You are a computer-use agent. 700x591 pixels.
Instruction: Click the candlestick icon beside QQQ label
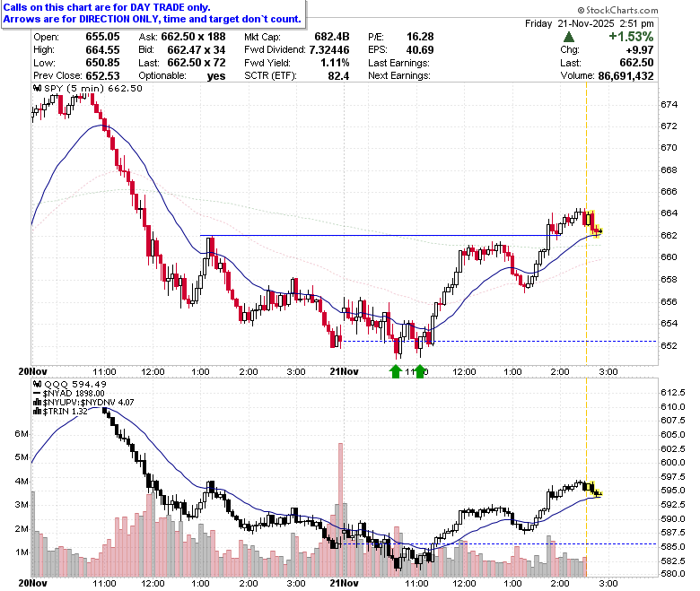(38, 384)
